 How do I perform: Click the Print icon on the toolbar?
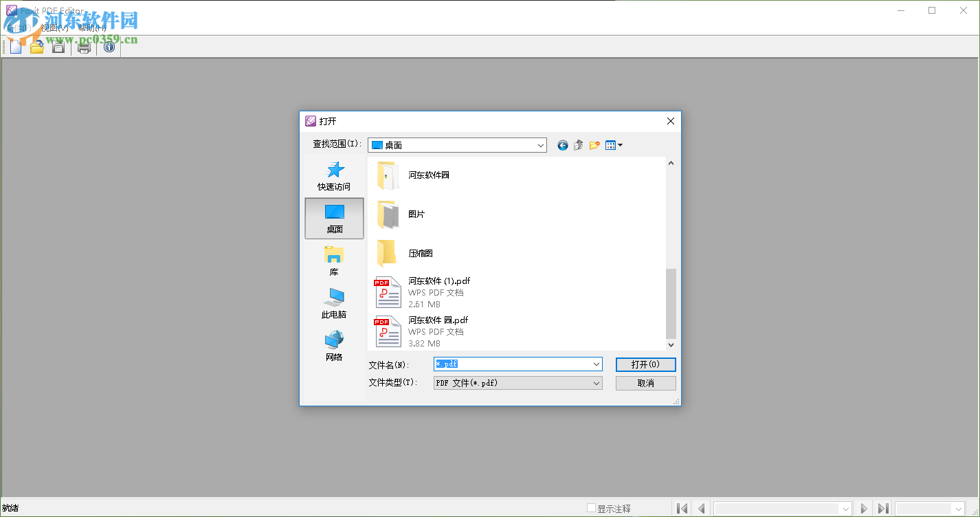pyautogui.click(x=84, y=47)
